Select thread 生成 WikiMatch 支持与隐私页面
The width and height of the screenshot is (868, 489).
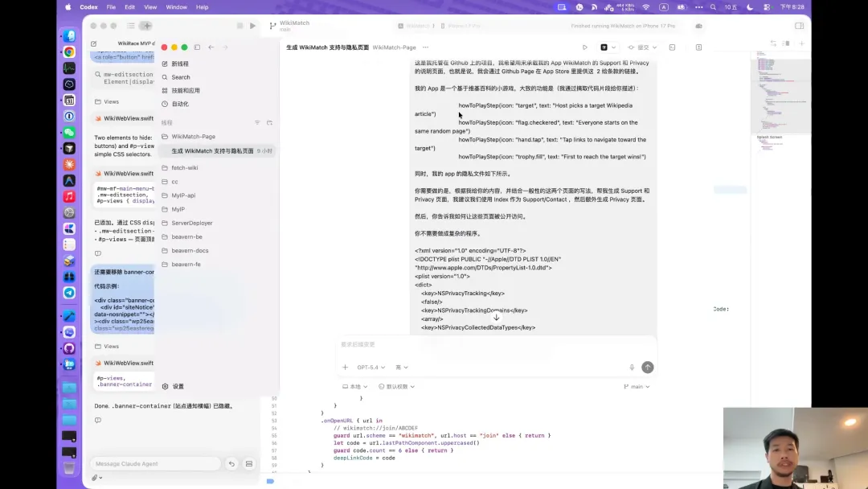217,150
